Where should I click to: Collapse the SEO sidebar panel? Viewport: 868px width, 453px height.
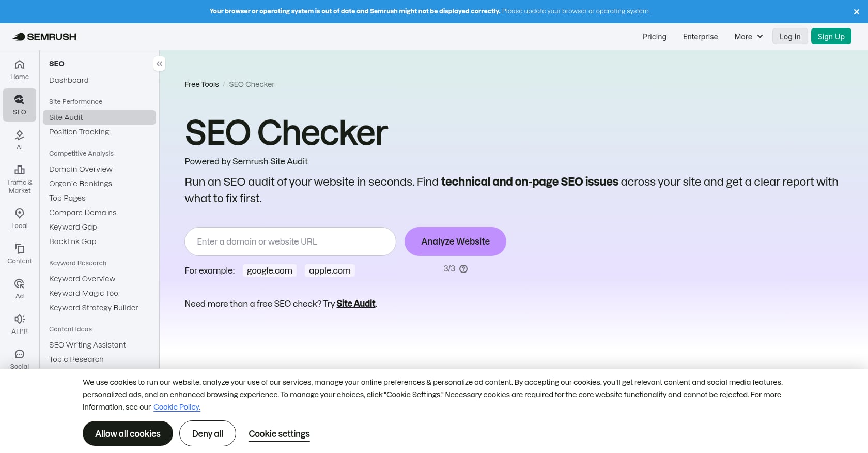click(160, 64)
